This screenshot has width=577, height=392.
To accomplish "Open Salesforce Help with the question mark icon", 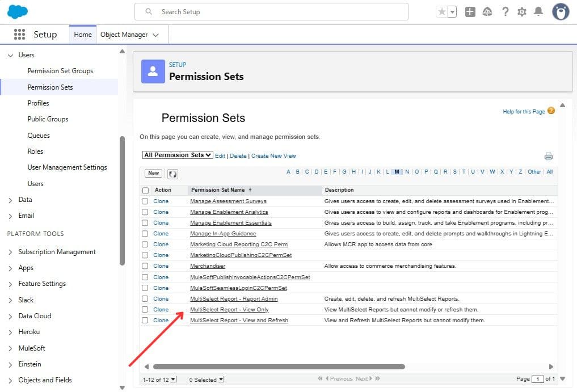I will click(506, 11).
